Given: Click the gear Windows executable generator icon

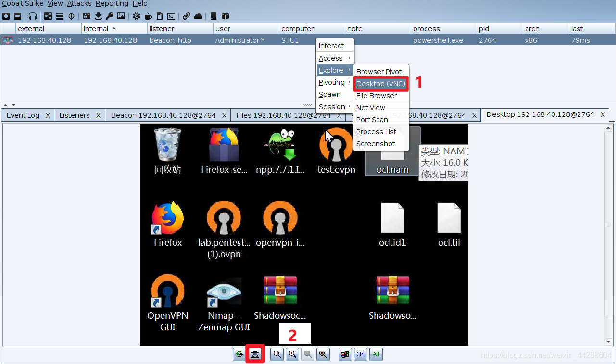Looking at the screenshot, I should coord(137,16).
